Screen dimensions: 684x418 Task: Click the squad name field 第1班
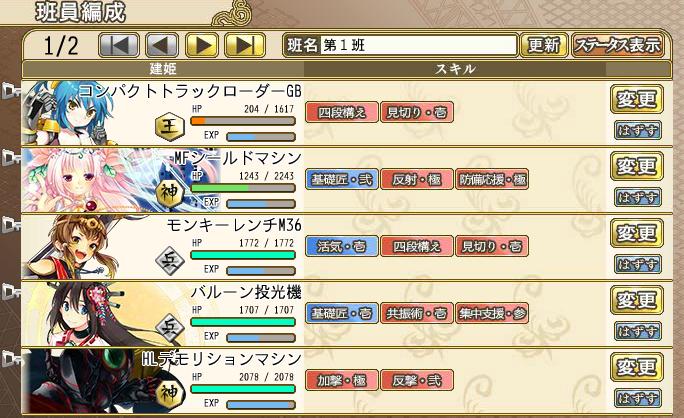419,45
